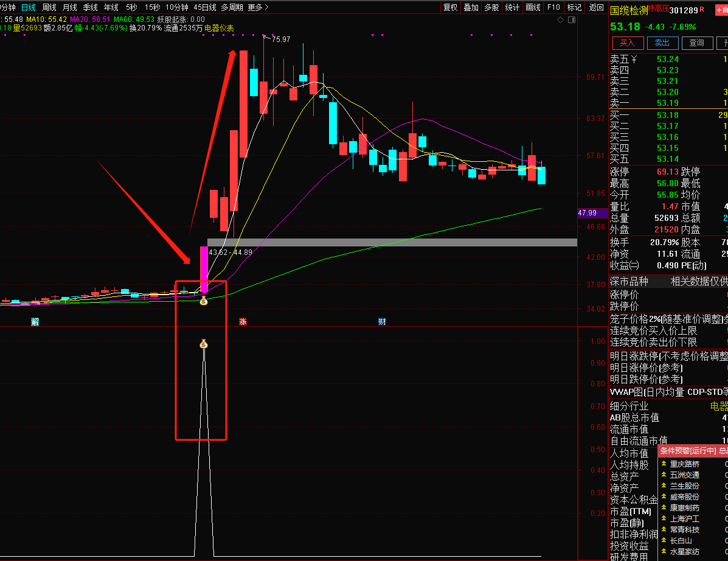Click the alert icon beside 常青科技

click(664, 529)
